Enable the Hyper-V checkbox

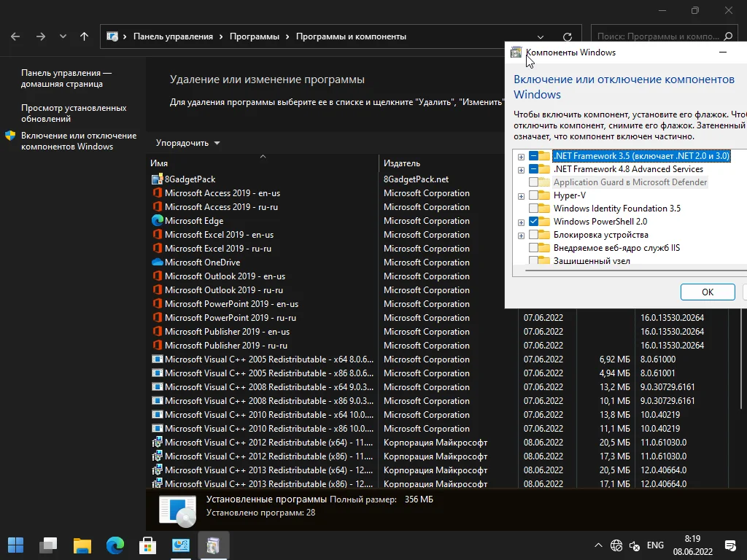[534, 195]
